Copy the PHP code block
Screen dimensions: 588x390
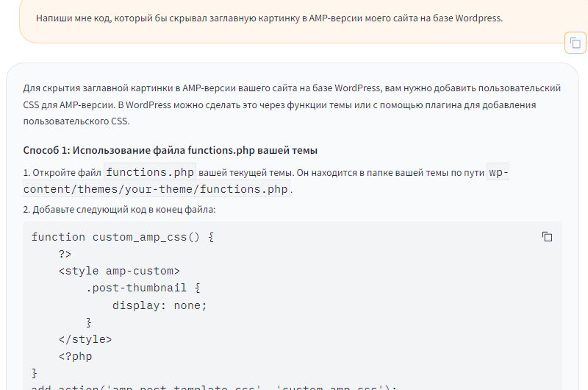[547, 237]
